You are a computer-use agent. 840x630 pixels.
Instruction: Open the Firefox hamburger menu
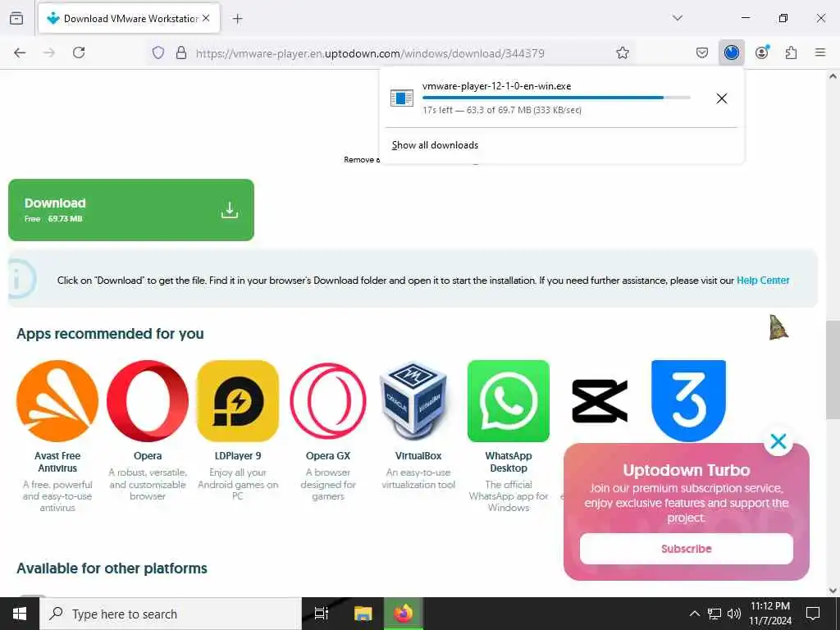pos(820,52)
